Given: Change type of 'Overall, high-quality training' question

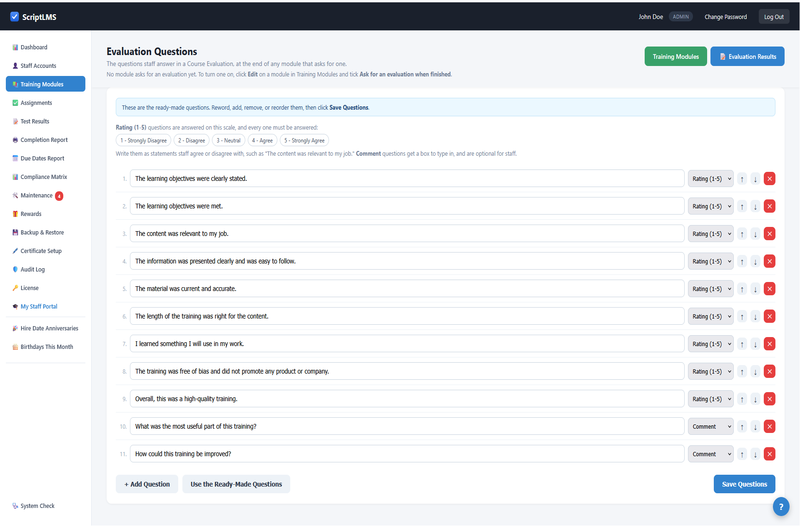Looking at the screenshot, I should (x=711, y=399).
